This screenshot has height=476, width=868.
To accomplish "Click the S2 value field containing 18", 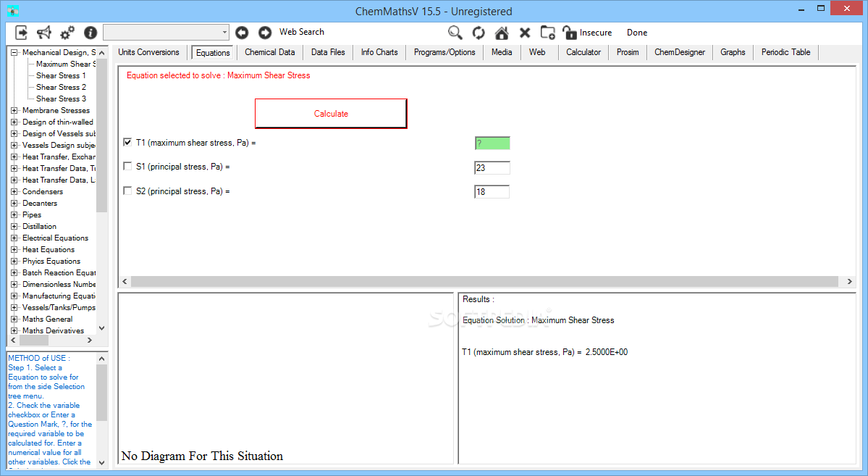I will click(x=492, y=192).
